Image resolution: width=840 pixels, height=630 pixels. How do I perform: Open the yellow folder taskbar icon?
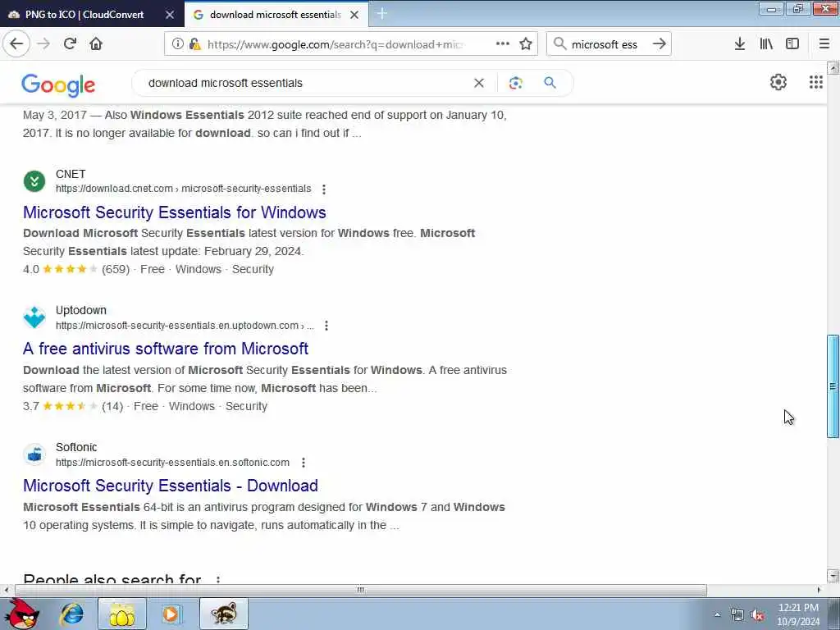tap(121, 614)
